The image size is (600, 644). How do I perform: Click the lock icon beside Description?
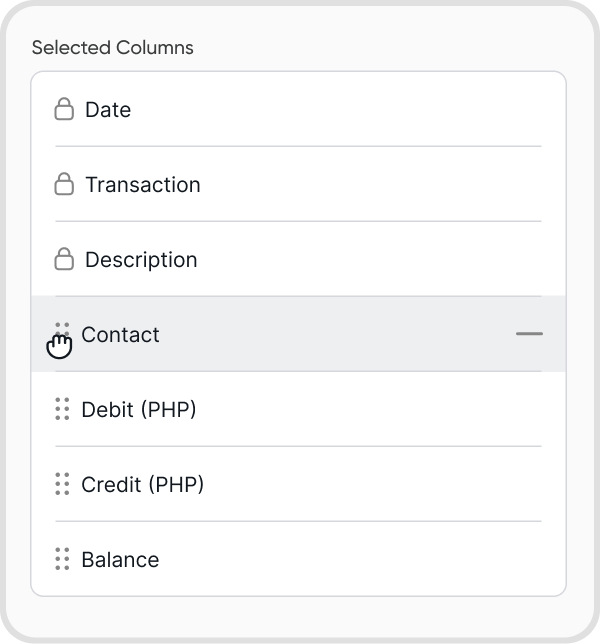(64, 259)
